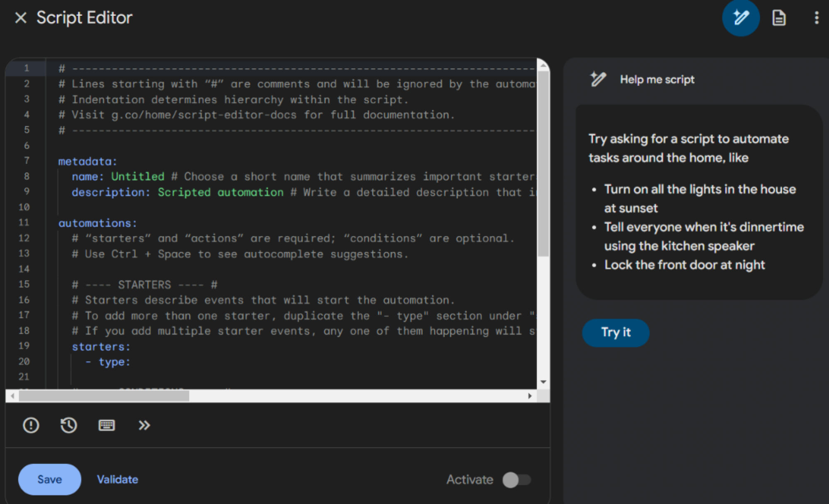This screenshot has width=829, height=504.
Task: Open the three-dot overflow menu
Action: pos(816,18)
